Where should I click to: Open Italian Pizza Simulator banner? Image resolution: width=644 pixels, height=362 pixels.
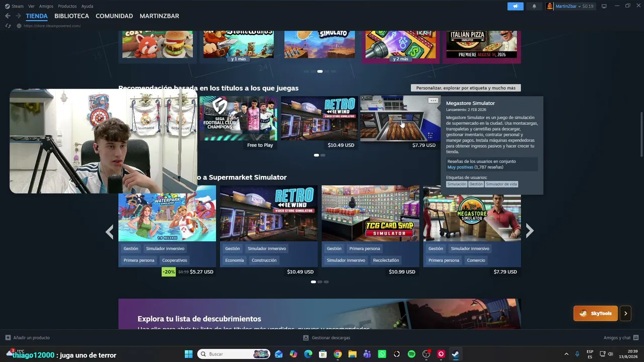click(481, 44)
